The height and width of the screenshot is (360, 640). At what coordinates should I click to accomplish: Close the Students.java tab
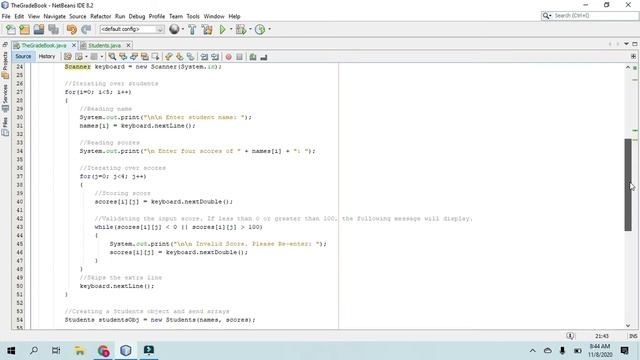tap(128, 45)
